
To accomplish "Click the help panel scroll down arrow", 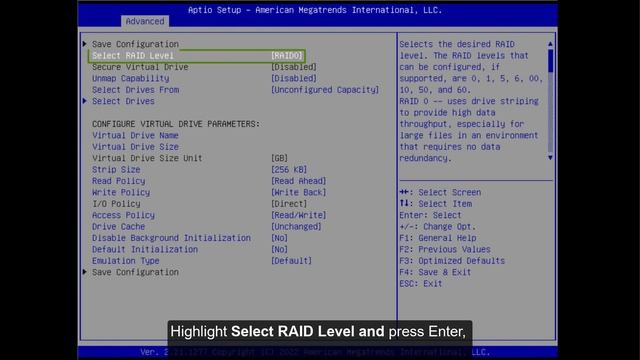I will [550, 158].
